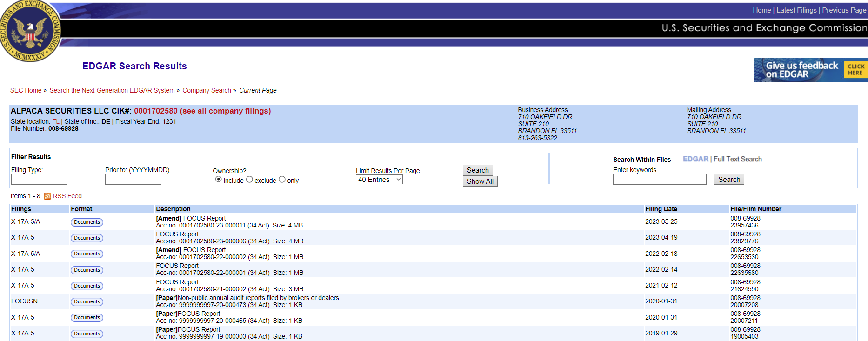Select the only ownership radio button
Image resolution: width=868 pixels, height=341 pixels.
(282, 180)
